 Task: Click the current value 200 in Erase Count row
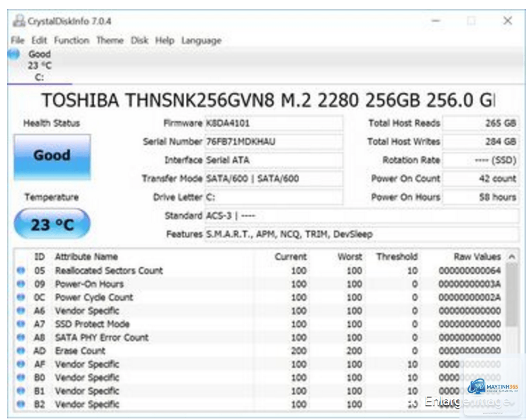[299, 351]
